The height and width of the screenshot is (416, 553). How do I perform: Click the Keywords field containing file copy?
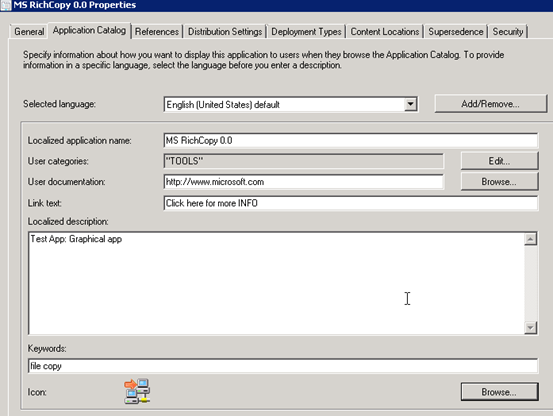pyautogui.click(x=283, y=366)
